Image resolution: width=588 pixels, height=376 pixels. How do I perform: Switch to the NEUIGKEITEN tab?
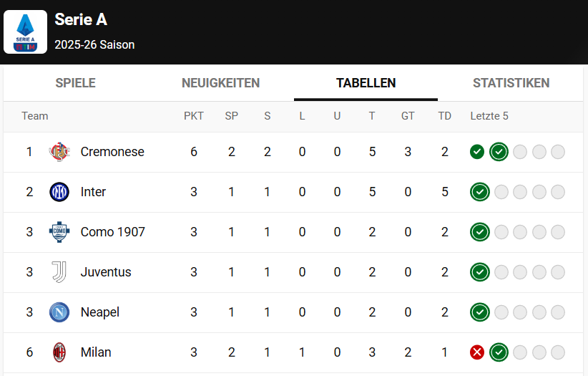tap(221, 83)
